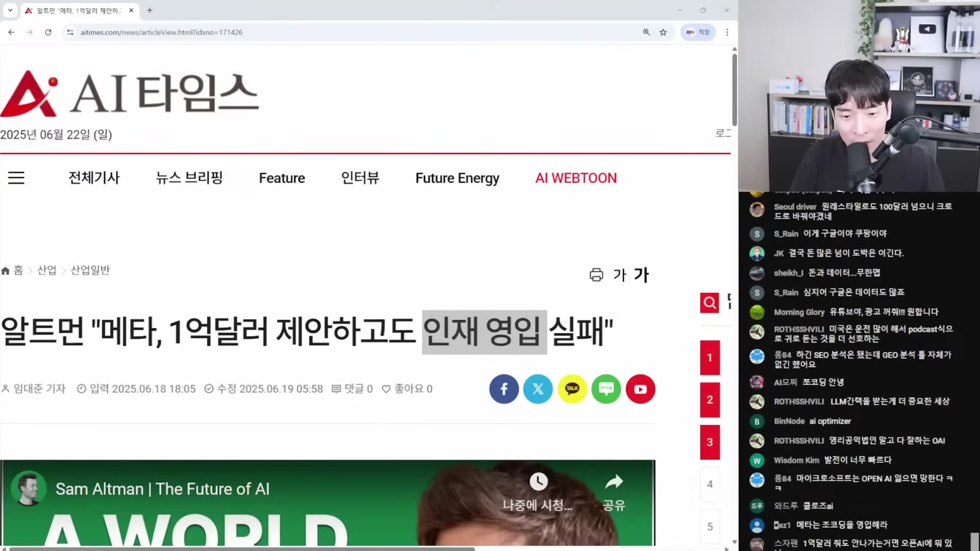Select ranking item number 3
This screenshot has height=551, width=980.
point(709,442)
